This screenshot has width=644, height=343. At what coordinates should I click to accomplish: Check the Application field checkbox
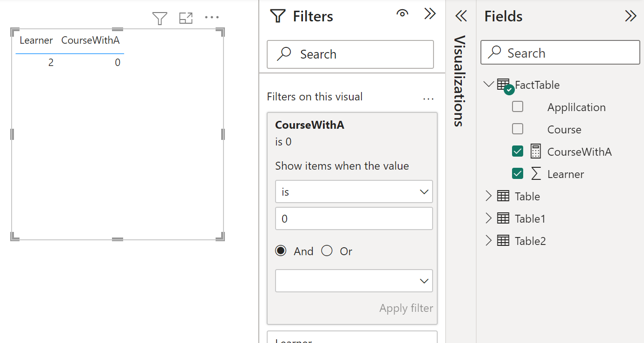(518, 106)
